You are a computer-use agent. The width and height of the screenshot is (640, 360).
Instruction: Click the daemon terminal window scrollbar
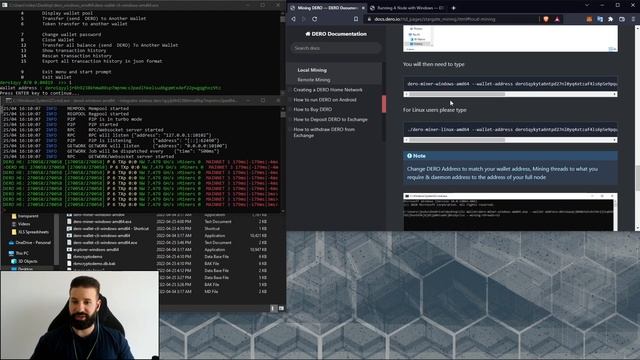coord(283,115)
